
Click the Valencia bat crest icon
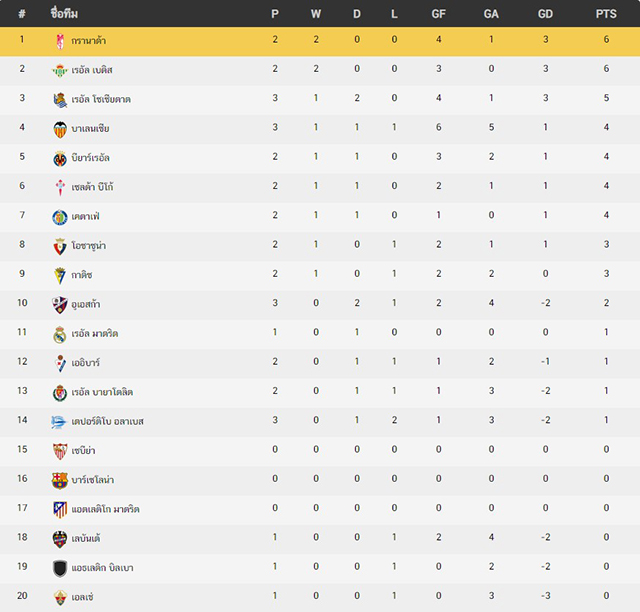point(60,129)
